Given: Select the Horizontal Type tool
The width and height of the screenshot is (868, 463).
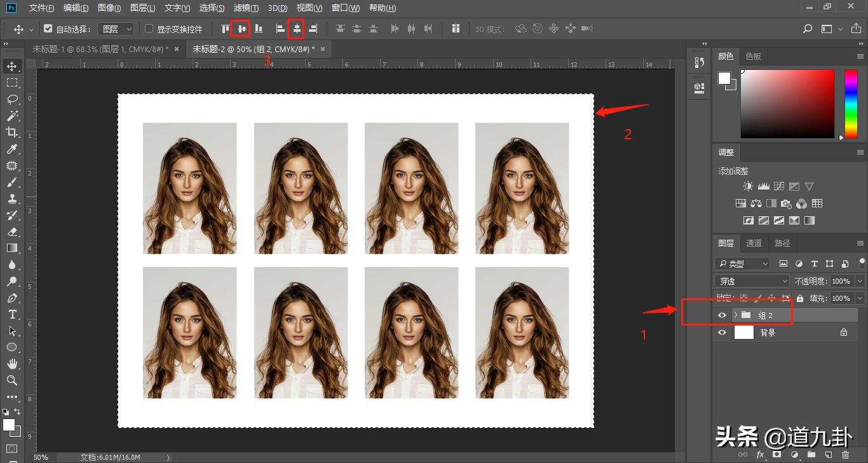Looking at the screenshot, I should click(x=12, y=314).
